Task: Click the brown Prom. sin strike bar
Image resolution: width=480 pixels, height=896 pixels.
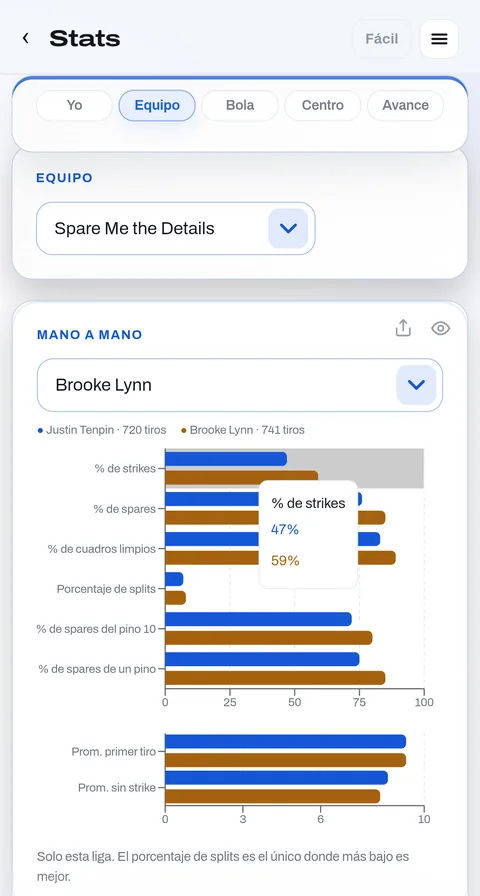Action: [273, 797]
